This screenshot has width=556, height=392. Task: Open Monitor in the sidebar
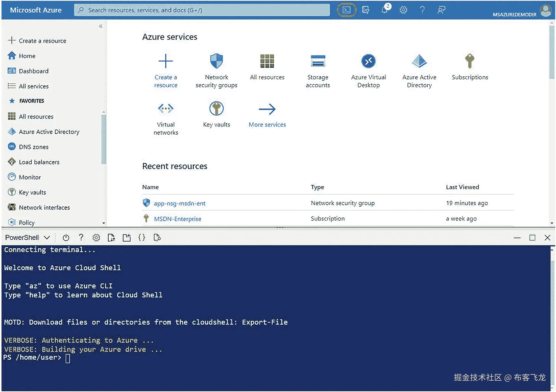coord(24,177)
